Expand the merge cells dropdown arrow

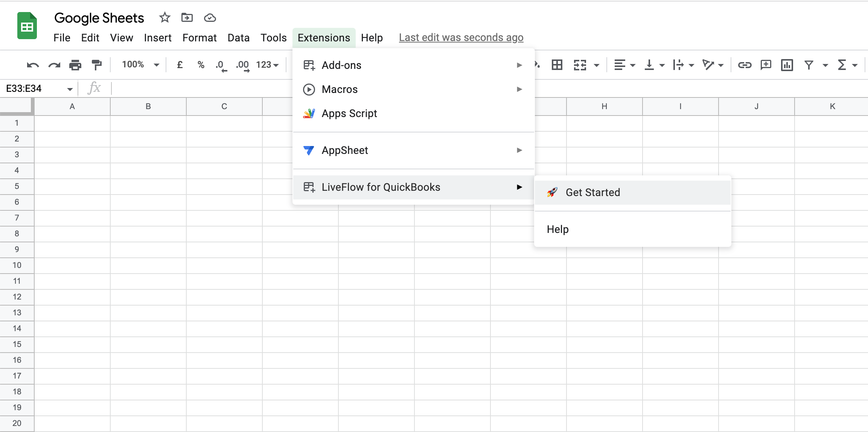[x=597, y=65]
